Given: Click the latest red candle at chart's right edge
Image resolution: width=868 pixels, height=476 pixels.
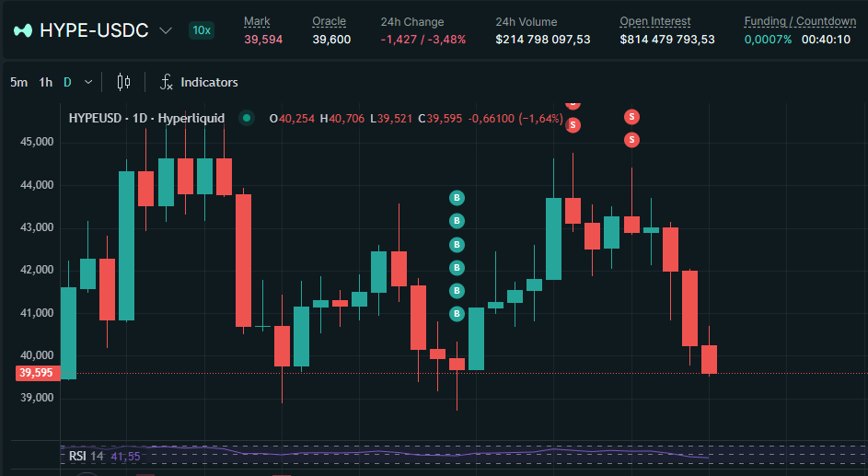Looking at the screenshot, I should click(709, 359).
